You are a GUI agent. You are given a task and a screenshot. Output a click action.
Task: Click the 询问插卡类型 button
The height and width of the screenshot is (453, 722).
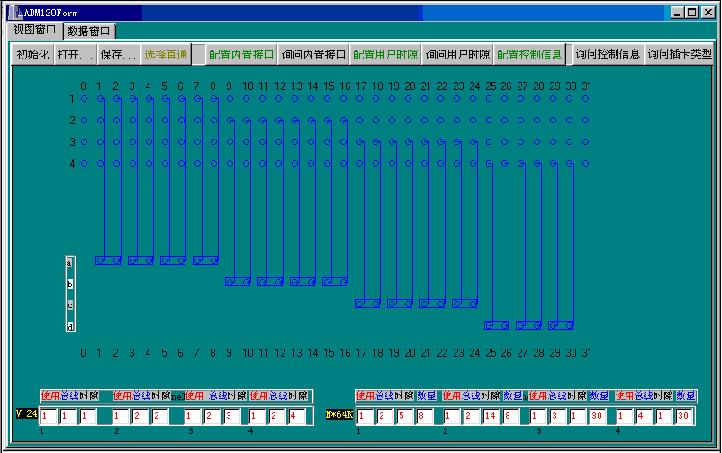(x=679, y=54)
